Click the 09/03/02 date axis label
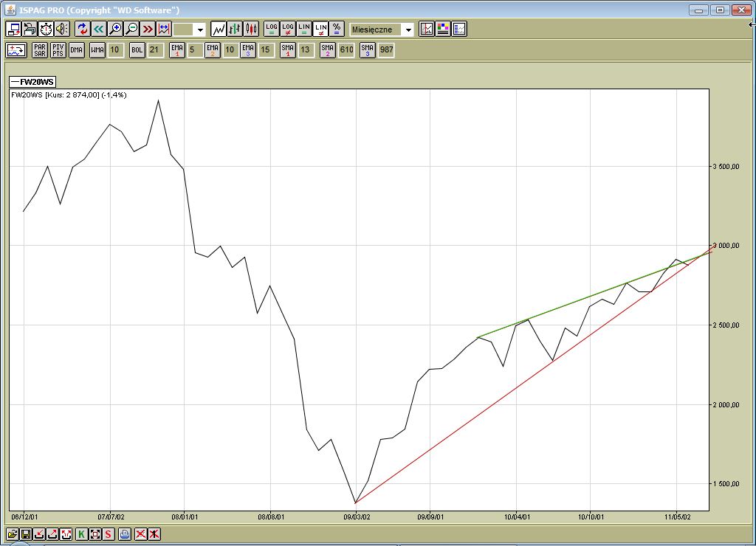 click(x=357, y=517)
